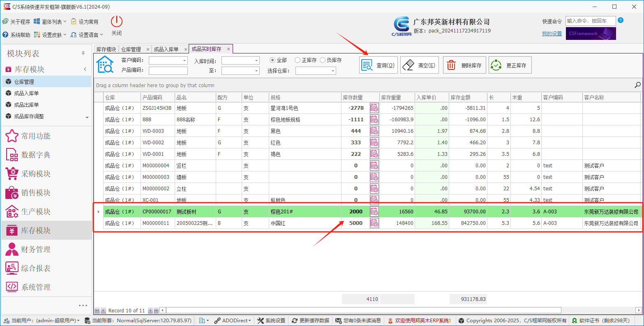
Task: Open the 至 end date dropdown
Action: [256, 71]
